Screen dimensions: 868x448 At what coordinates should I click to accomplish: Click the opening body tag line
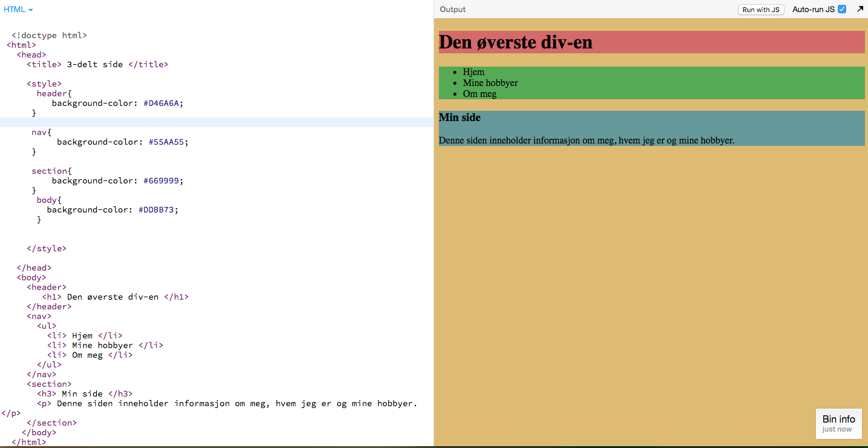(x=31, y=277)
